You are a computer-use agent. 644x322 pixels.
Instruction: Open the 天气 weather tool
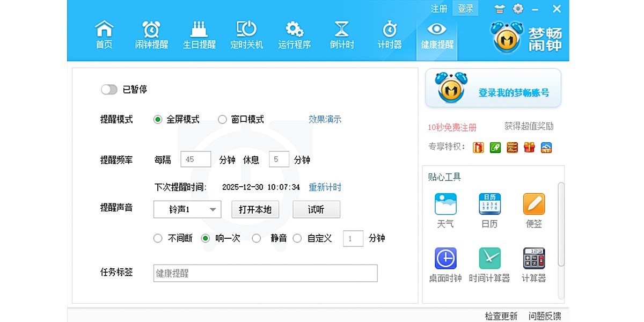(445, 209)
